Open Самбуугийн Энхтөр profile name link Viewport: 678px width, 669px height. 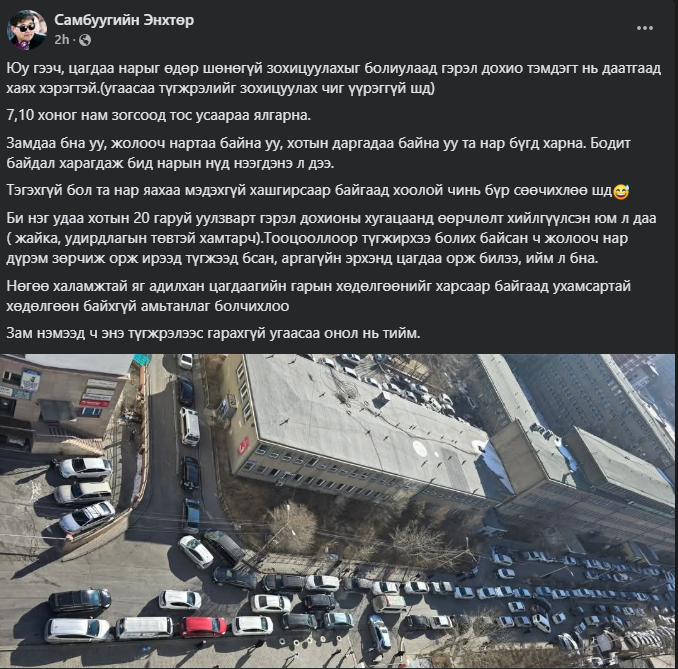(x=124, y=20)
